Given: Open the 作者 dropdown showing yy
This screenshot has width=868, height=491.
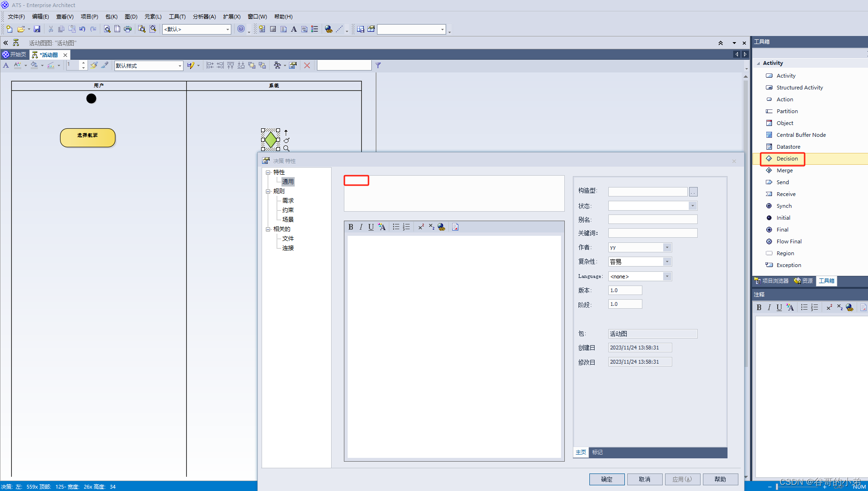Looking at the screenshot, I should (x=667, y=248).
